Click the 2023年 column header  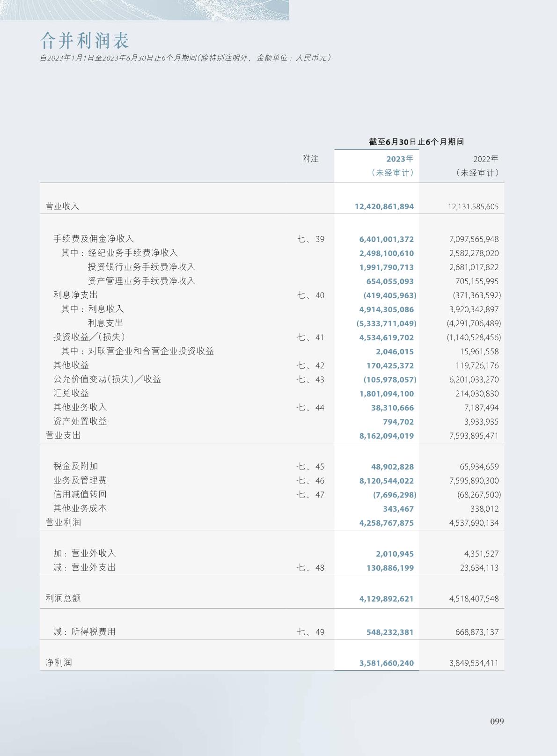click(x=399, y=159)
